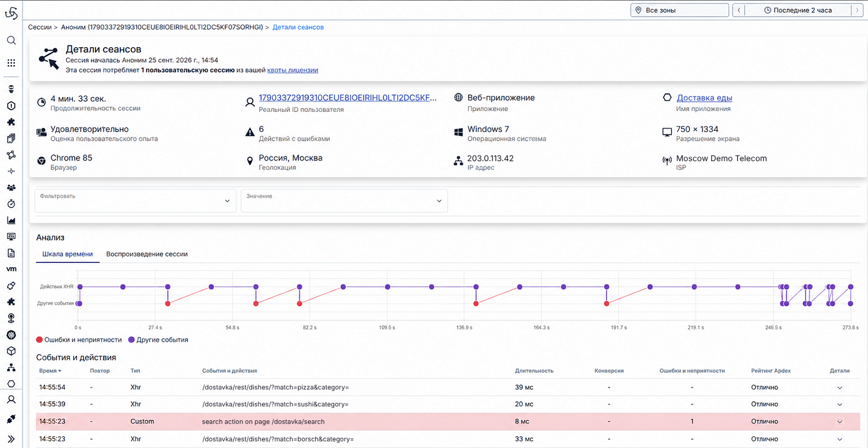The height and width of the screenshot is (448, 868).
Task: Open the three-people group icon in the sidebar
Action: pyautogui.click(x=11, y=187)
